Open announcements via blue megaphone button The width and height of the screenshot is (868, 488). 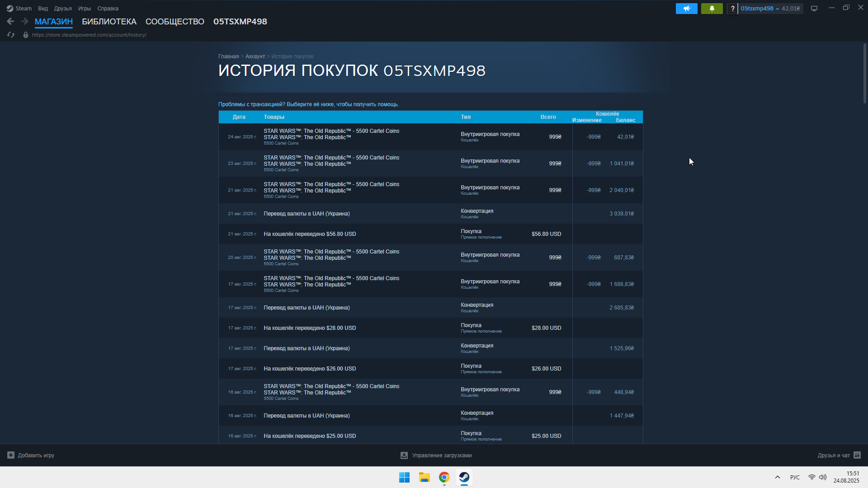[686, 9]
